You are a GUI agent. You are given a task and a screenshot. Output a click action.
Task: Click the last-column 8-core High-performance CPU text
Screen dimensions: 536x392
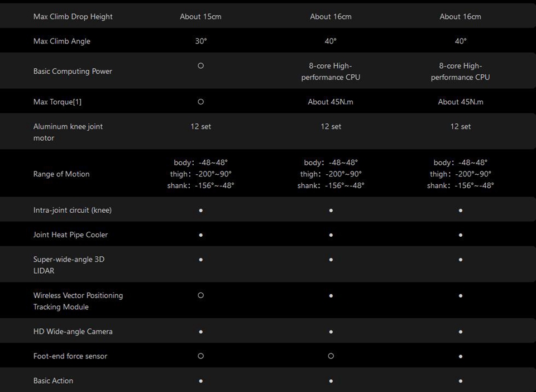461,71
